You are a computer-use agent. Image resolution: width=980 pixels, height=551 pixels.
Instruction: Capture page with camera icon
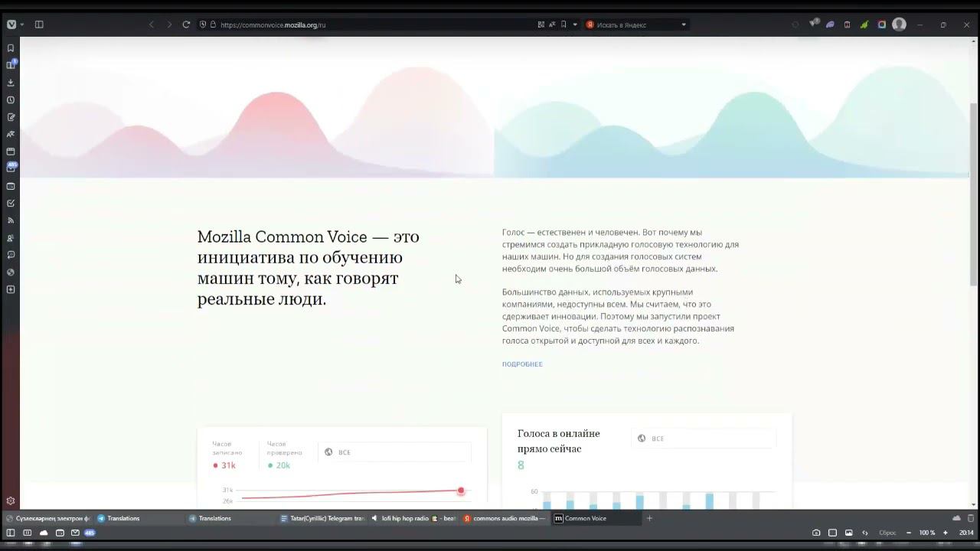coord(816,533)
